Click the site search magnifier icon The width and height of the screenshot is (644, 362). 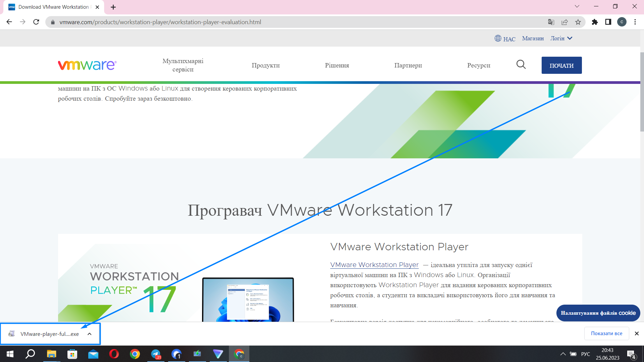(521, 64)
